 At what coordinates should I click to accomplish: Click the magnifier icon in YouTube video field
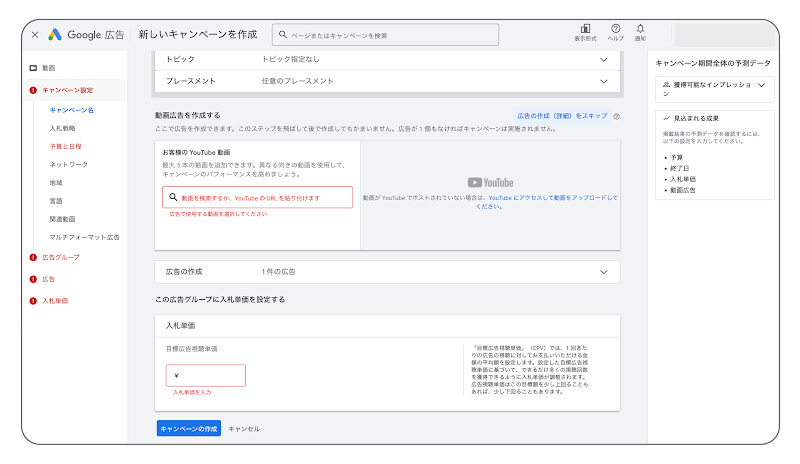tap(173, 197)
